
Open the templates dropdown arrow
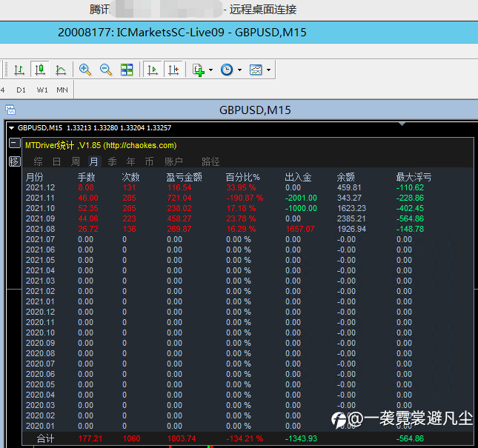coord(268,70)
